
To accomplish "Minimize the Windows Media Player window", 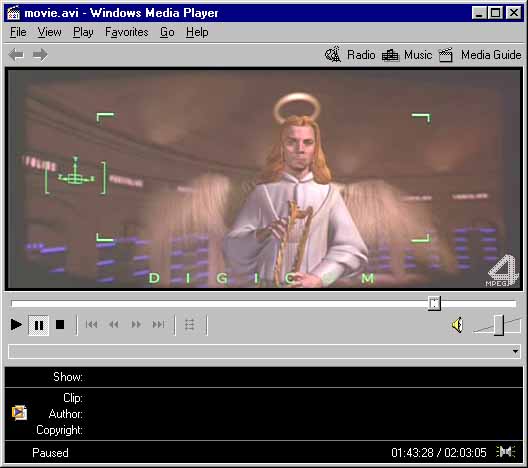I will click(x=479, y=13).
